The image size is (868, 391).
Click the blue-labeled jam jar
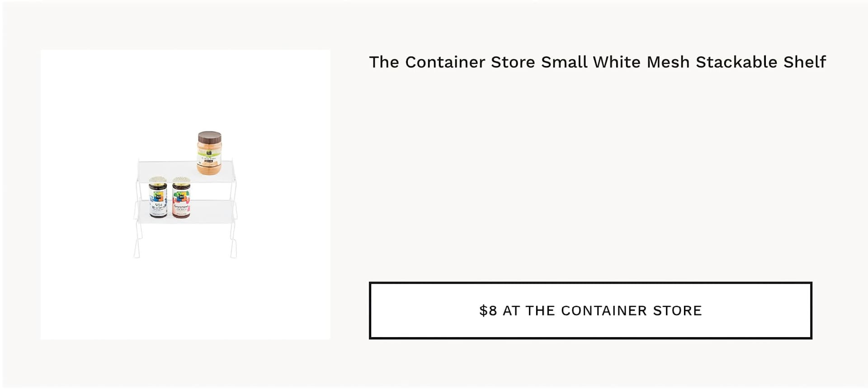(158, 198)
